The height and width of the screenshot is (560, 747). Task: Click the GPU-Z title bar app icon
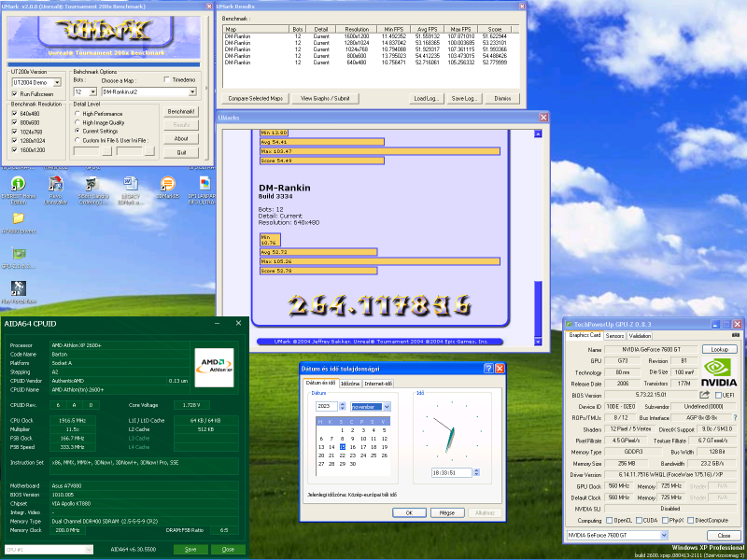[x=569, y=324]
